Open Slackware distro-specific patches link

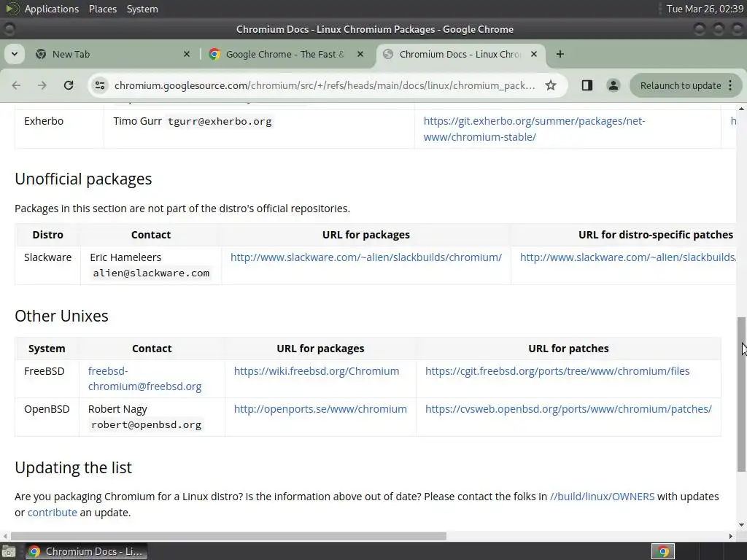628,257
